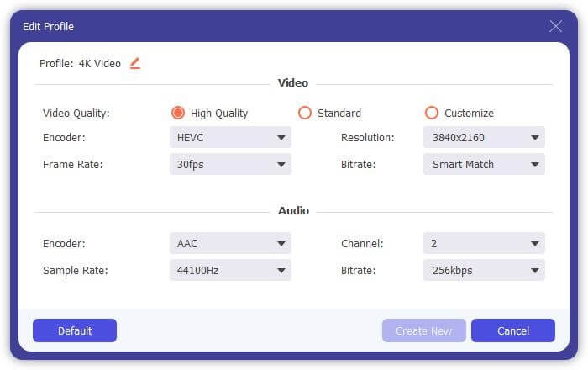This screenshot has width=588, height=370.
Task: Click the Edit Profile title bar text
Action: click(48, 27)
